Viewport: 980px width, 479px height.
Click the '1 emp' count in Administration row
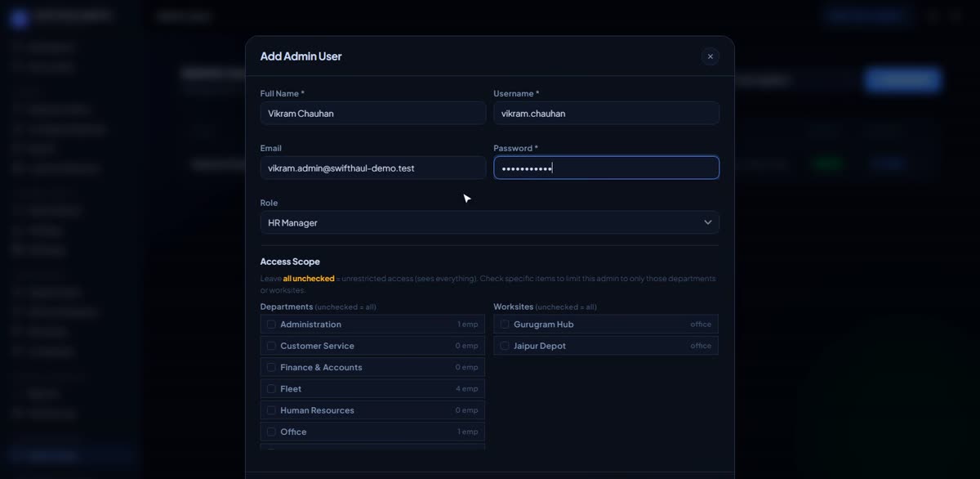pyautogui.click(x=468, y=325)
